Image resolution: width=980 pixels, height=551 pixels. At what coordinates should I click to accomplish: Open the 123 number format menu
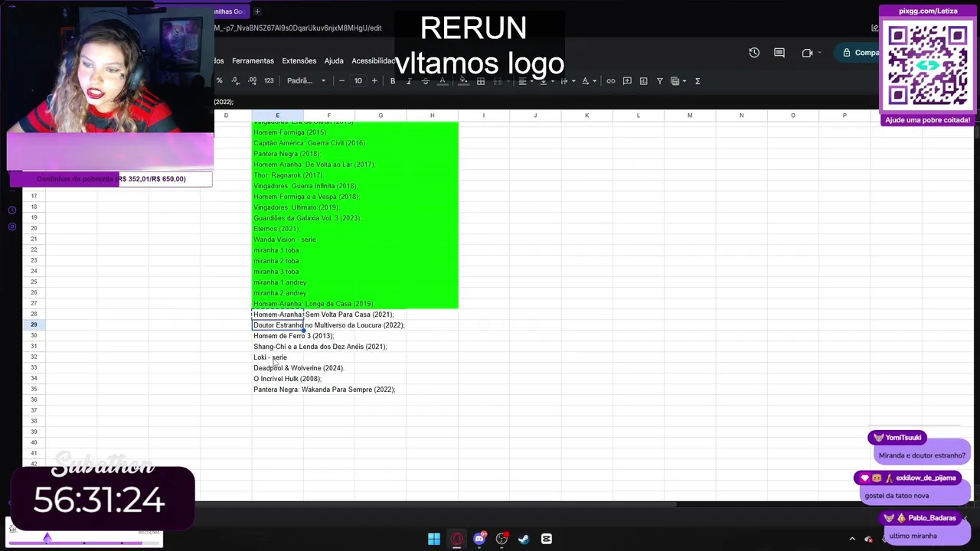click(x=269, y=80)
